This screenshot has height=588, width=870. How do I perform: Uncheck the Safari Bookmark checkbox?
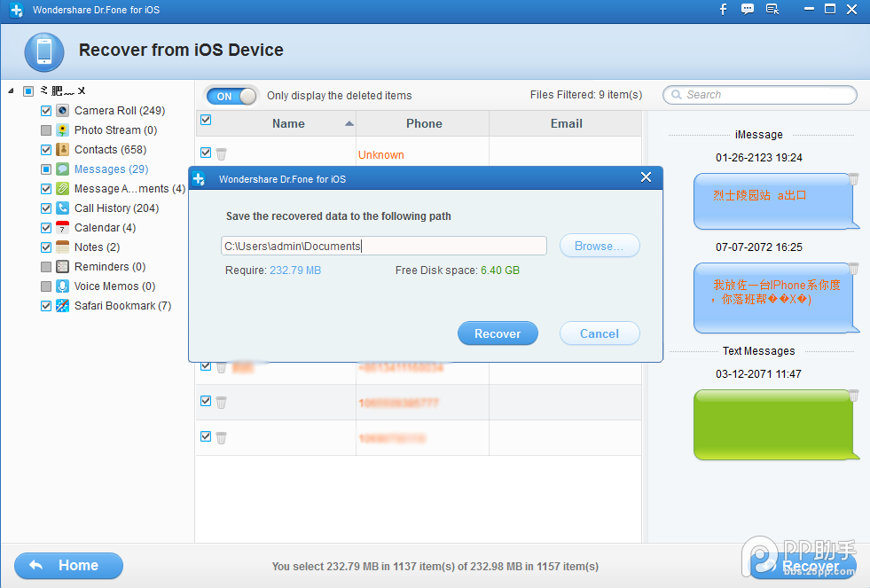tap(46, 306)
